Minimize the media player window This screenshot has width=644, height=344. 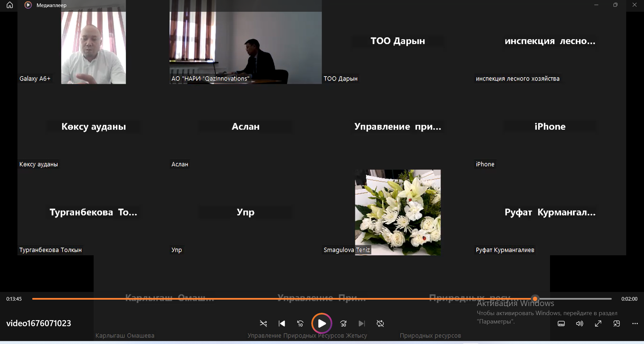[x=596, y=5]
